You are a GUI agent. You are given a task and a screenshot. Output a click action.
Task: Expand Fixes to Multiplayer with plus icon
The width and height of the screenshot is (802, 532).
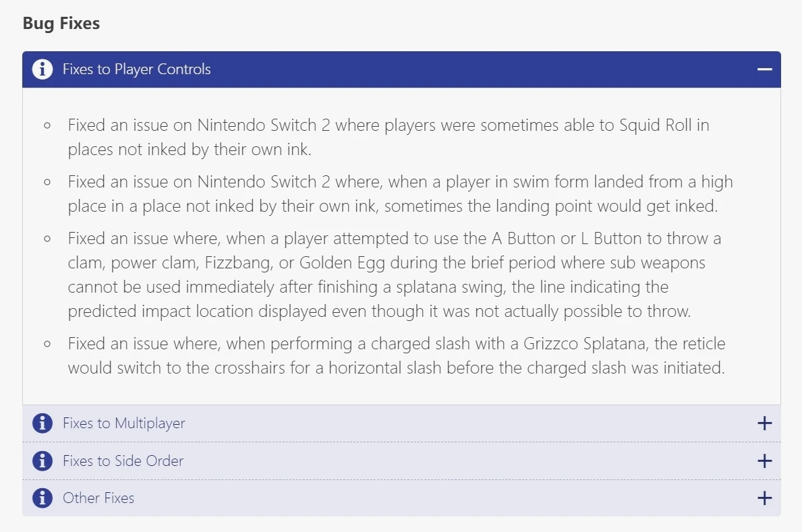coord(764,423)
